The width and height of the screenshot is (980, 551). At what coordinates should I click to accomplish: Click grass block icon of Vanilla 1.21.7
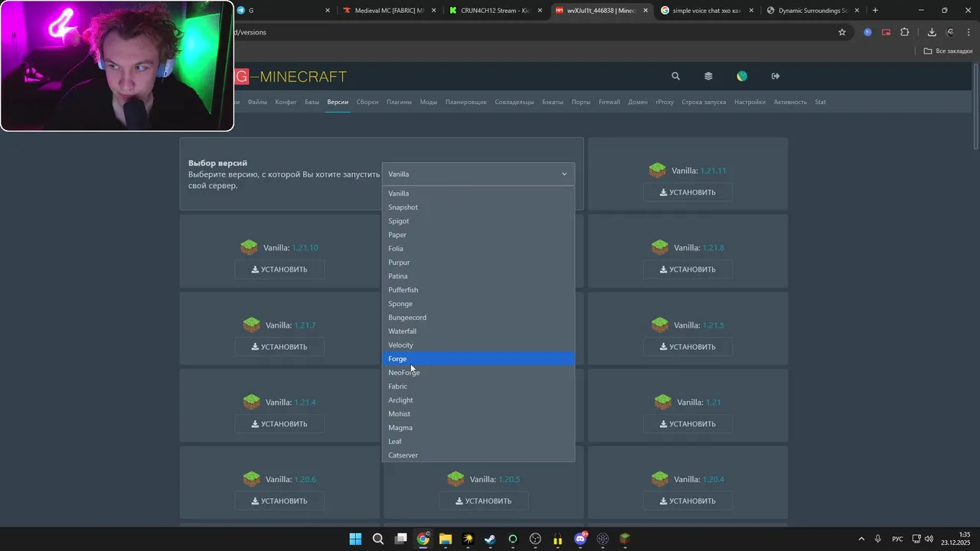pos(251,324)
